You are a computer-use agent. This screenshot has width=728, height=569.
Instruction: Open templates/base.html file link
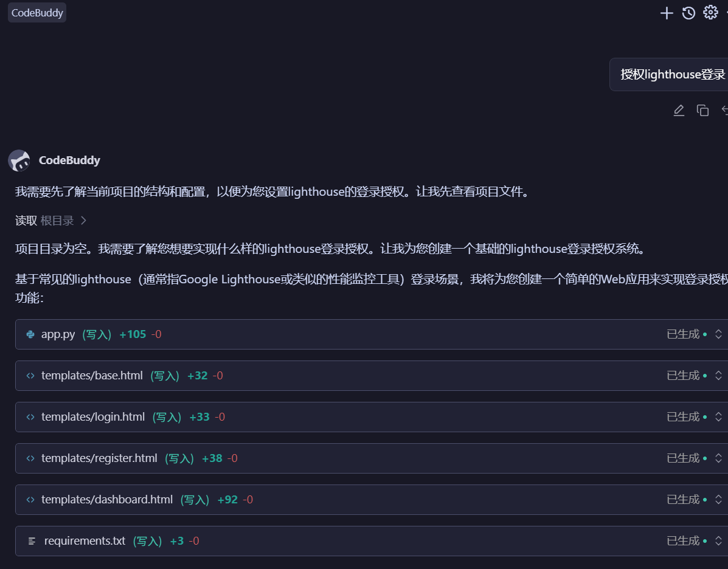(92, 376)
